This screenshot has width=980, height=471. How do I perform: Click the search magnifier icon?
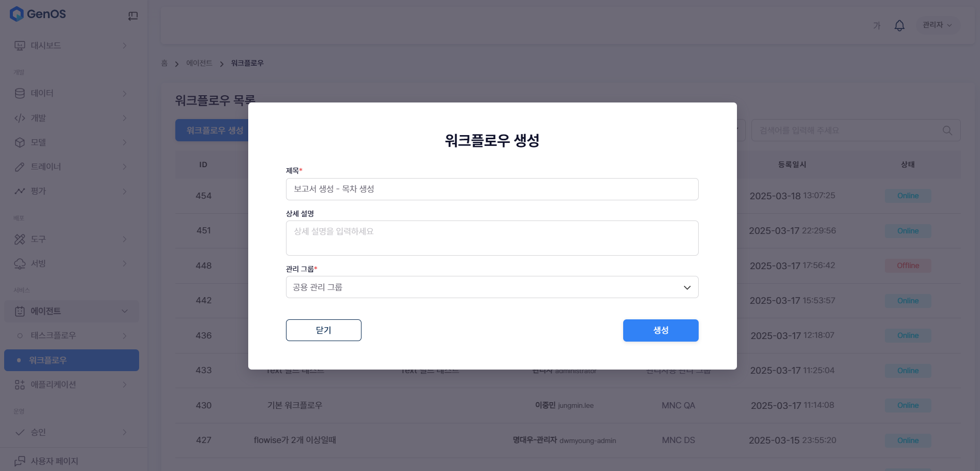coord(947,130)
